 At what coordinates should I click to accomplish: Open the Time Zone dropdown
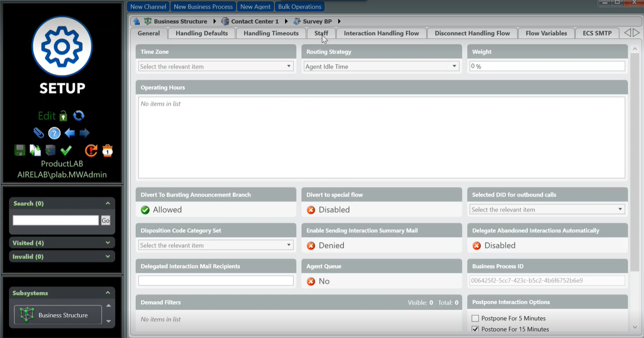[x=216, y=67]
